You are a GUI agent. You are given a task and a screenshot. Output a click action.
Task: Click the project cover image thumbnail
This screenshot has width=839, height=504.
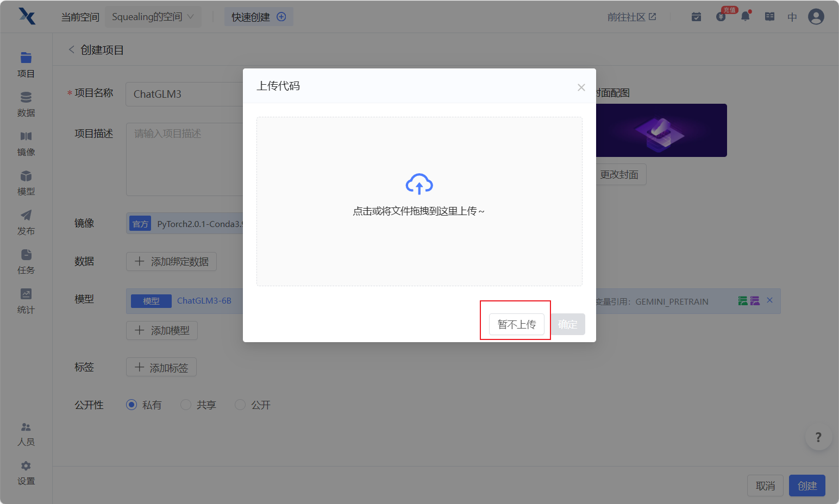pos(661,130)
